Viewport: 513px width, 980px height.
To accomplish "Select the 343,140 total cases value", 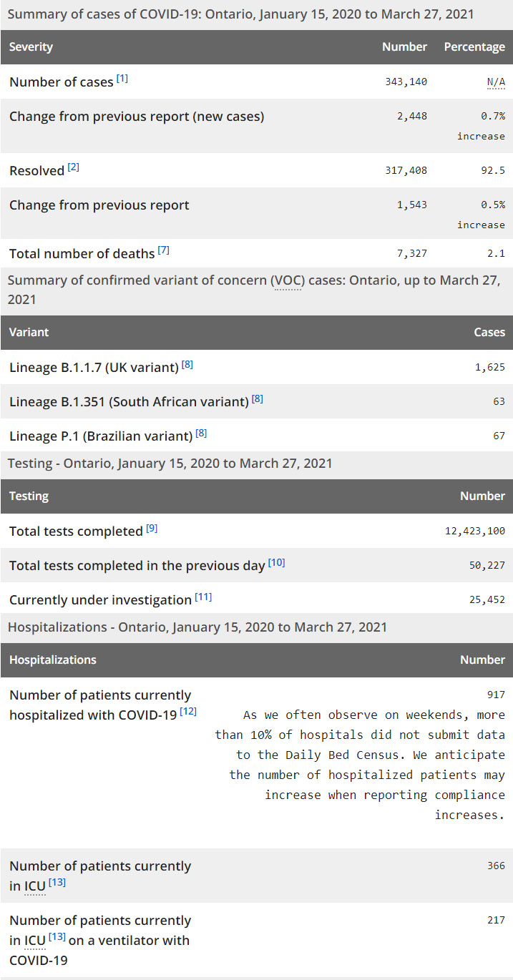I will pos(406,82).
